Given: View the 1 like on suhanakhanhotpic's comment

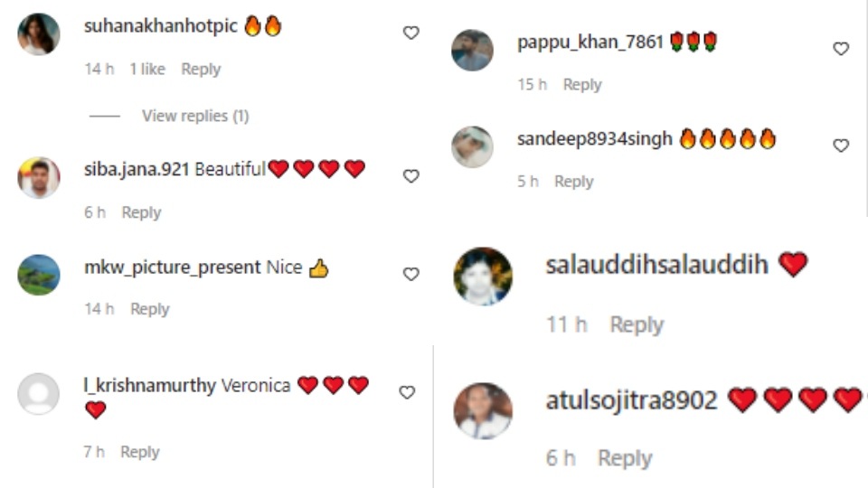Looking at the screenshot, I should click(x=147, y=70).
